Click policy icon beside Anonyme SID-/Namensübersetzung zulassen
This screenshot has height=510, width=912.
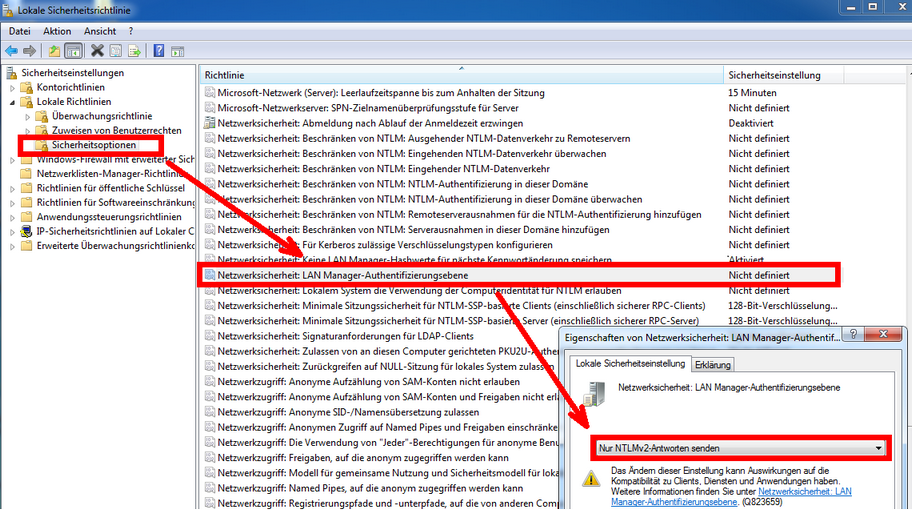[209, 412]
